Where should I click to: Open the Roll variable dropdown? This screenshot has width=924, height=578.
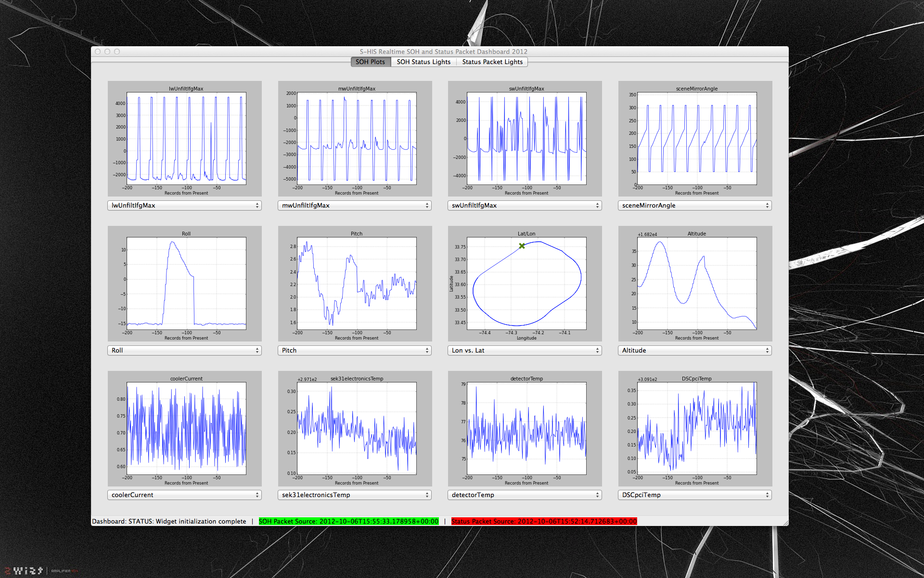tap(184, 351)
